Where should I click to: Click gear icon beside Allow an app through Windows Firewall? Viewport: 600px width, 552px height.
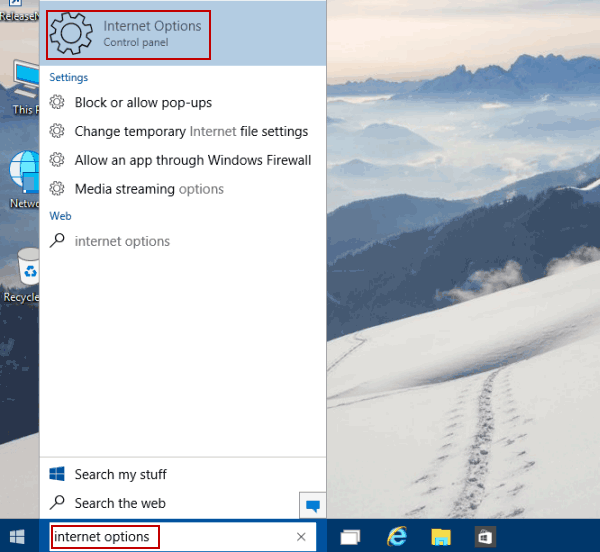57,160
